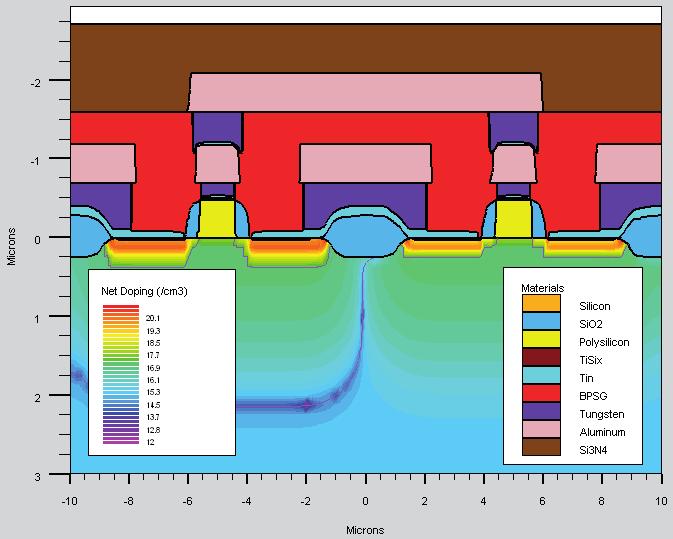Click the horizontal axis 'Microns' label
The height and width of the screenshot is (539, 673).
[365, 530]
